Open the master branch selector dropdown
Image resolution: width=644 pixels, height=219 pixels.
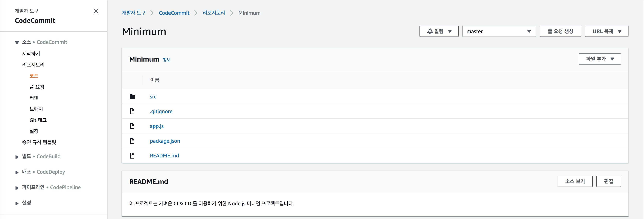point(499,32)
